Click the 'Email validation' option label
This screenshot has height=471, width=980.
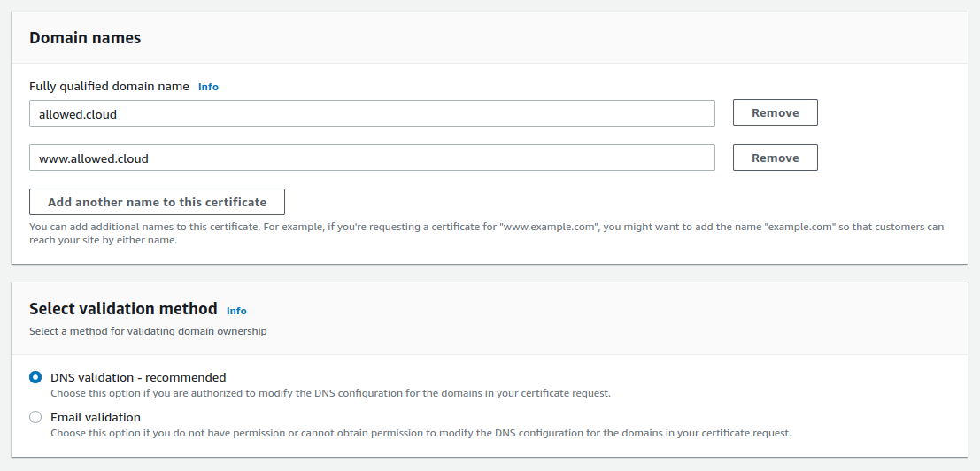click(x=96, y=417)
